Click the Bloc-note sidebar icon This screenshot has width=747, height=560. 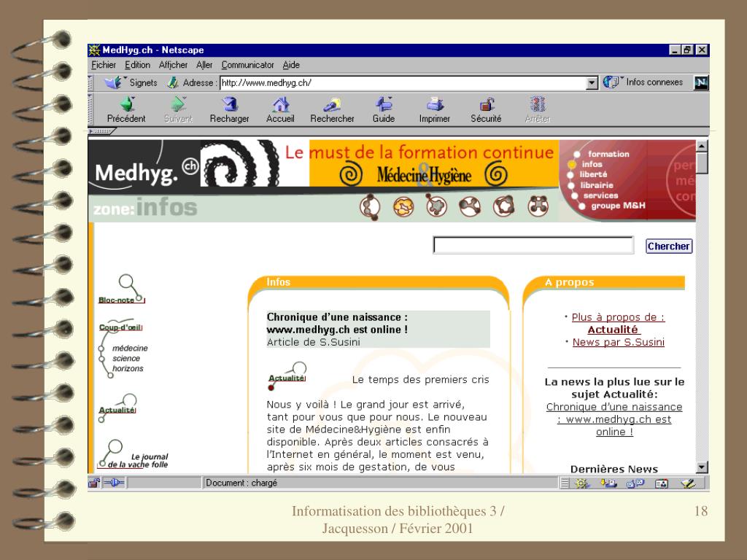point(122,289)
